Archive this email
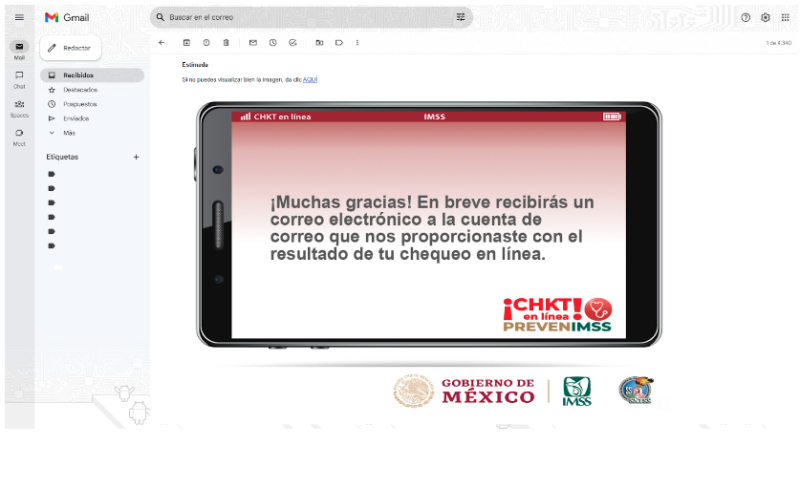The height and width of the screenshot is (488, 800). click(187, 43)
